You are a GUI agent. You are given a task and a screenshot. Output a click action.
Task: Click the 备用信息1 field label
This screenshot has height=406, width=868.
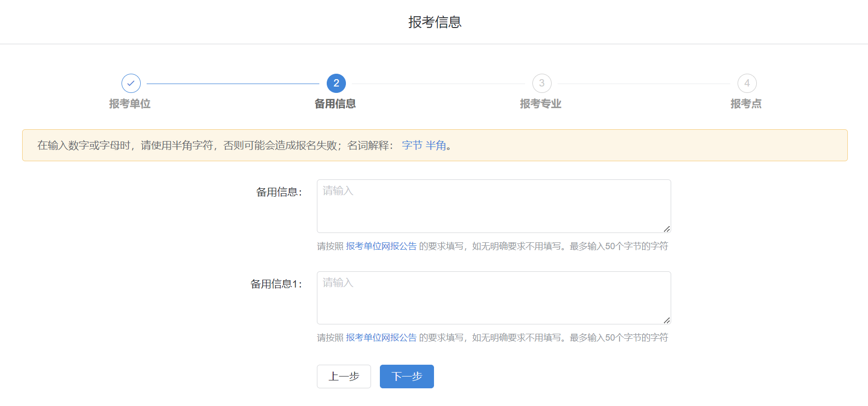[276, 284]
